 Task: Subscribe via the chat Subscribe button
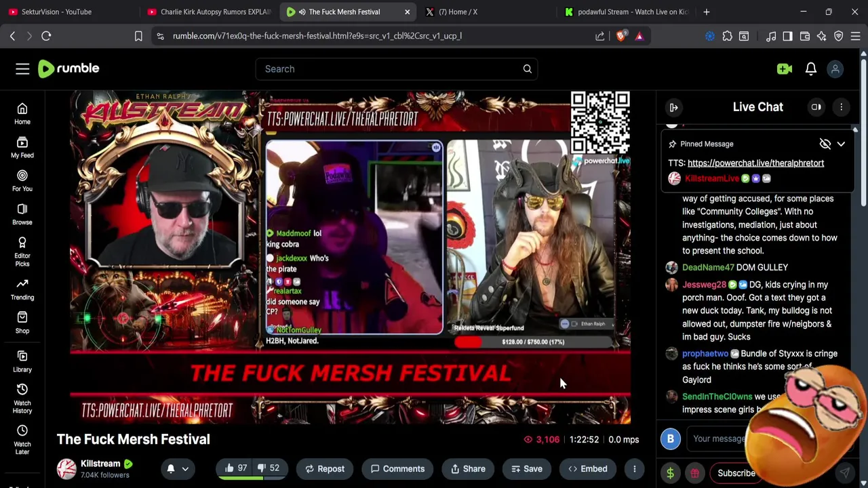pyautogui.click(x=736, y=473)
